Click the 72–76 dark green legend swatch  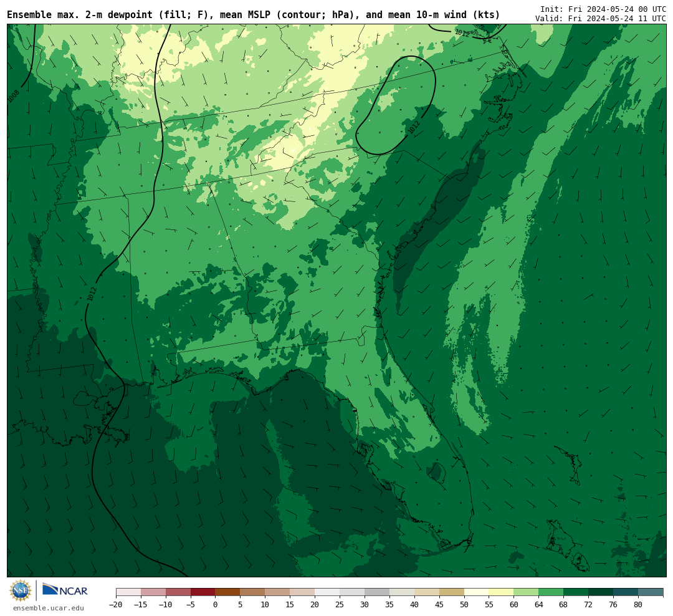point(601,592)
